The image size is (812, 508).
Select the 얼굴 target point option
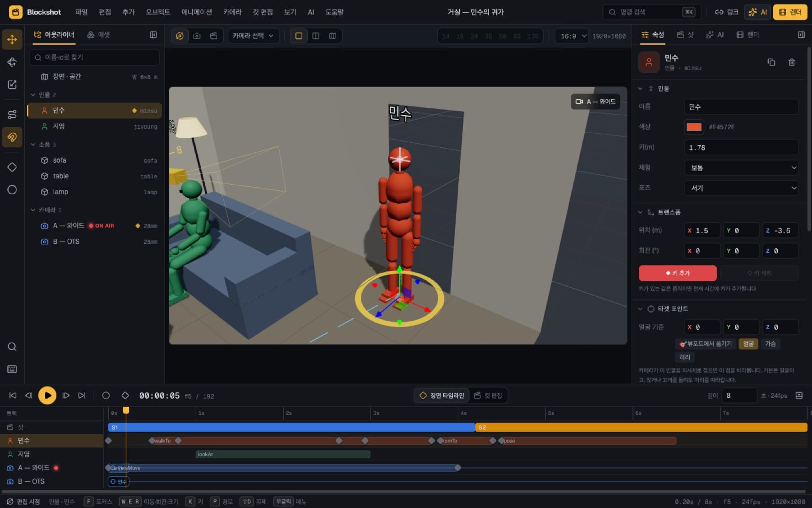coord(748,344)
